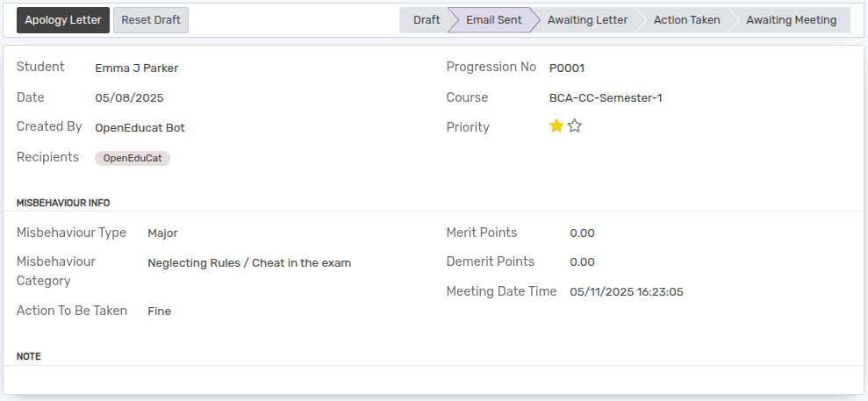Open the Misbehaviour Type Major selection
This screenshot has height=401, width=868.
(162, 233)
